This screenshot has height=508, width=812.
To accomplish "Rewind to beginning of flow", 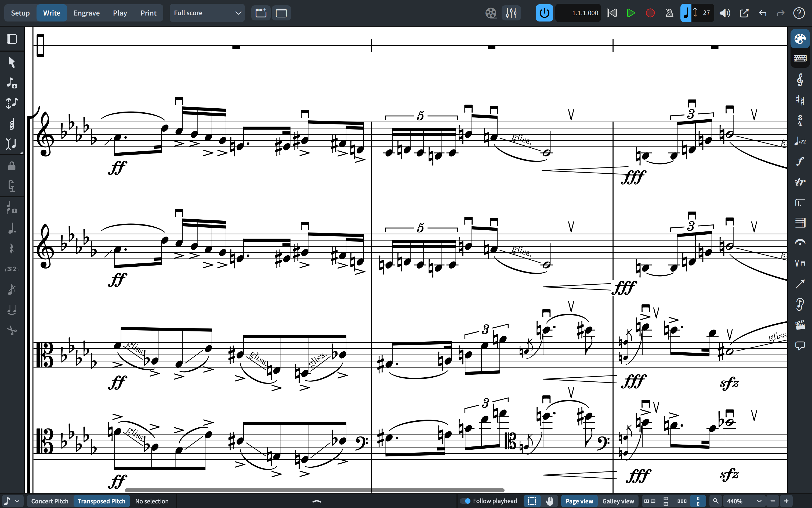I will (612, 13).
